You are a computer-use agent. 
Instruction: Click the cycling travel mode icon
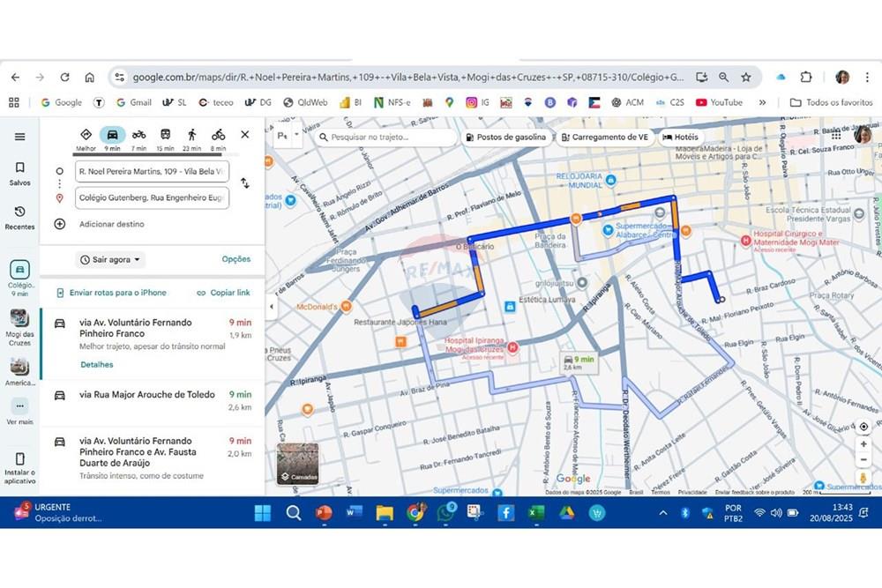click(218, 135)
